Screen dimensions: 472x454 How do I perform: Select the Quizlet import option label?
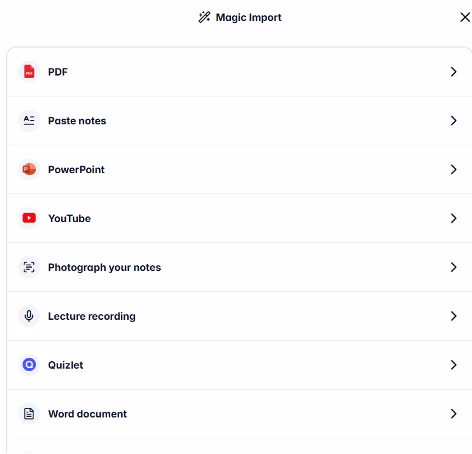(66, 365)
